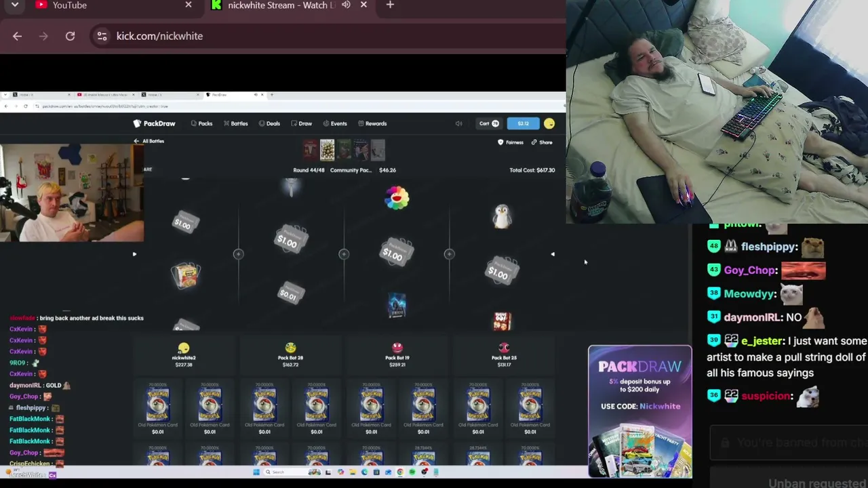
Task: Click the Pack Bot 19 $259.21 total
Action: [x=397, y=365]
